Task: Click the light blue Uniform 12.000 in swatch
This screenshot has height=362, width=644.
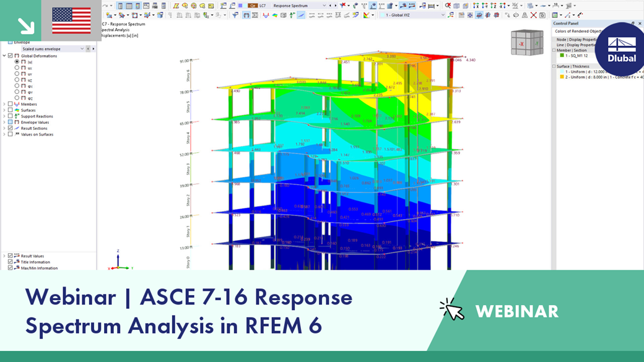Action: [562, 71]
